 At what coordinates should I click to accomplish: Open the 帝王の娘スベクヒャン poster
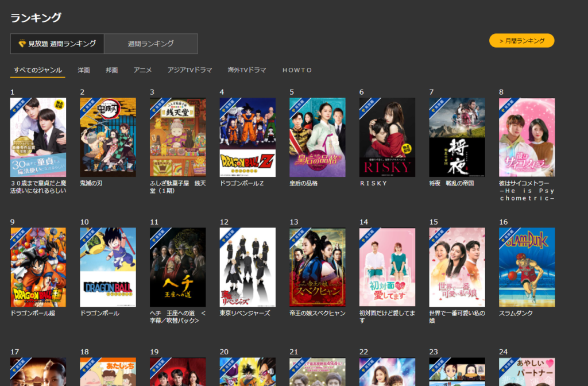click(317, 267)
